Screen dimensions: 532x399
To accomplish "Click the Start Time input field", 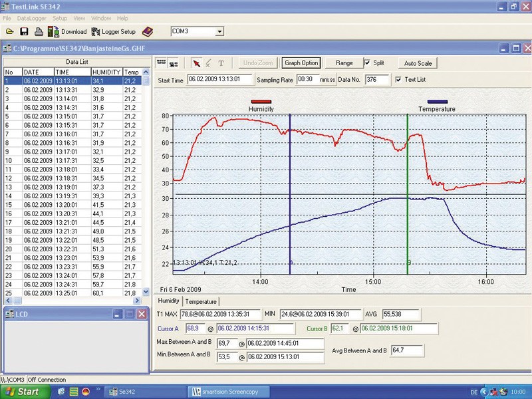I will tap(220, 80).
